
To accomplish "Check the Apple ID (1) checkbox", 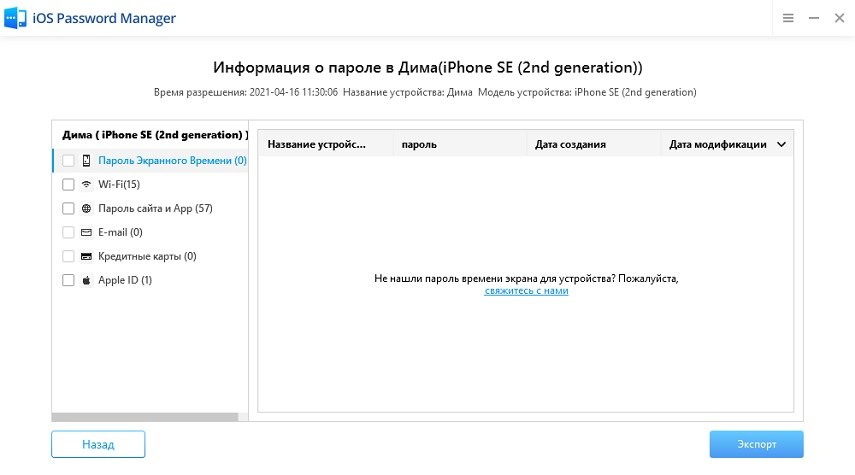I will point(68,280).
